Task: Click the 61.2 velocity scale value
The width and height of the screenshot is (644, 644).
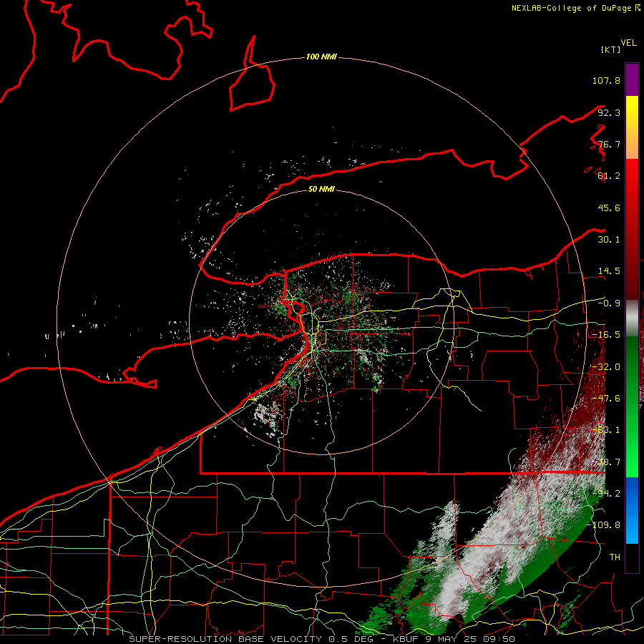Action: point(609,176)
